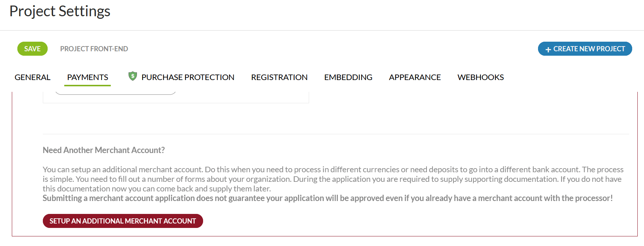Click the green shield dollar icon
Viewport: 644px width, 246px height.
pyautogui.click(x=133, y=76)
